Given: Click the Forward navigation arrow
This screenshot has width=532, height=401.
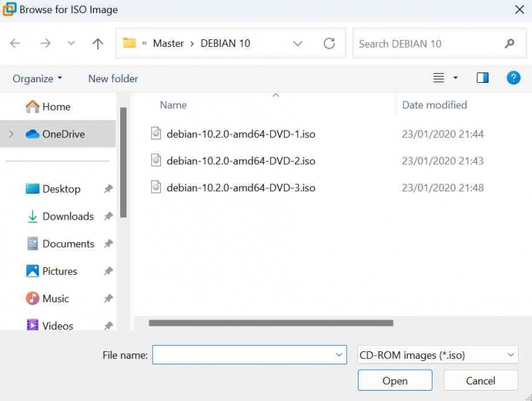Looking at the screenshot, I should tap(46, 43).
